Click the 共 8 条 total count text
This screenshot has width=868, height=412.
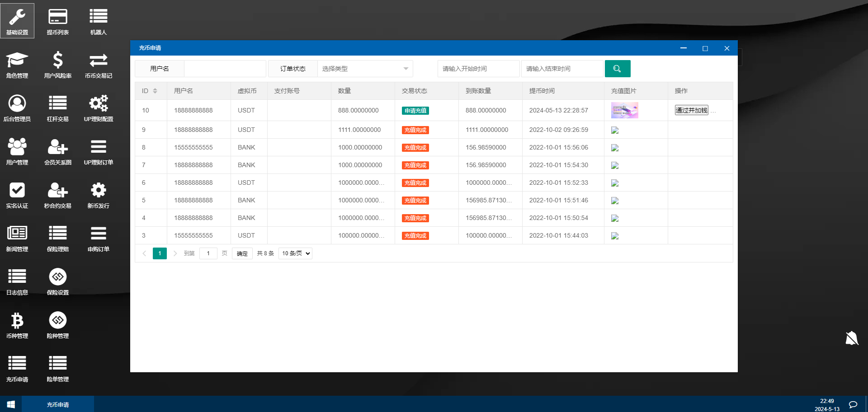click(266, 253)
